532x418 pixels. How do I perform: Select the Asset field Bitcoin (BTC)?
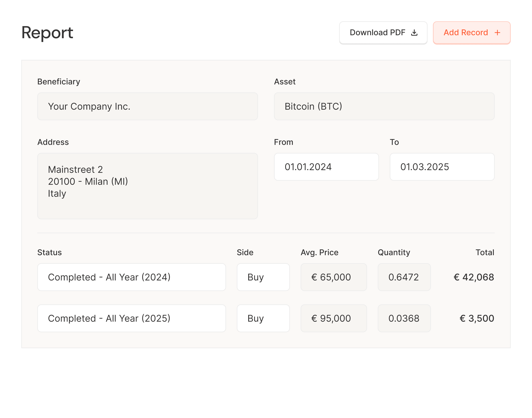pyautogui.click(x=384, y=106)
